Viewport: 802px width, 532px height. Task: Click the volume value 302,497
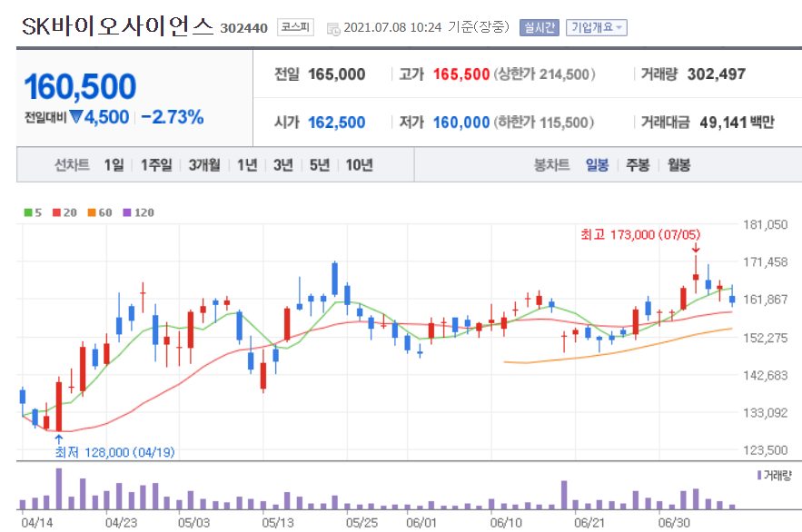717,74
